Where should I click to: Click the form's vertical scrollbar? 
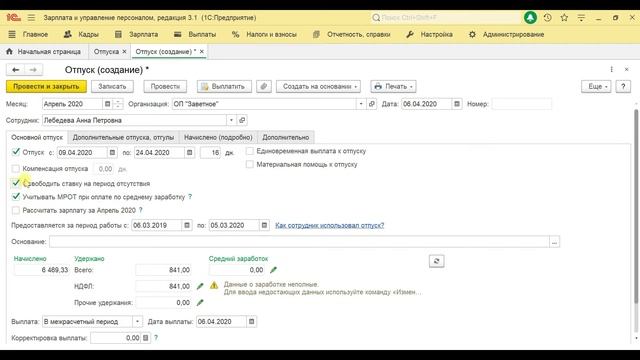tap(636, 206)
